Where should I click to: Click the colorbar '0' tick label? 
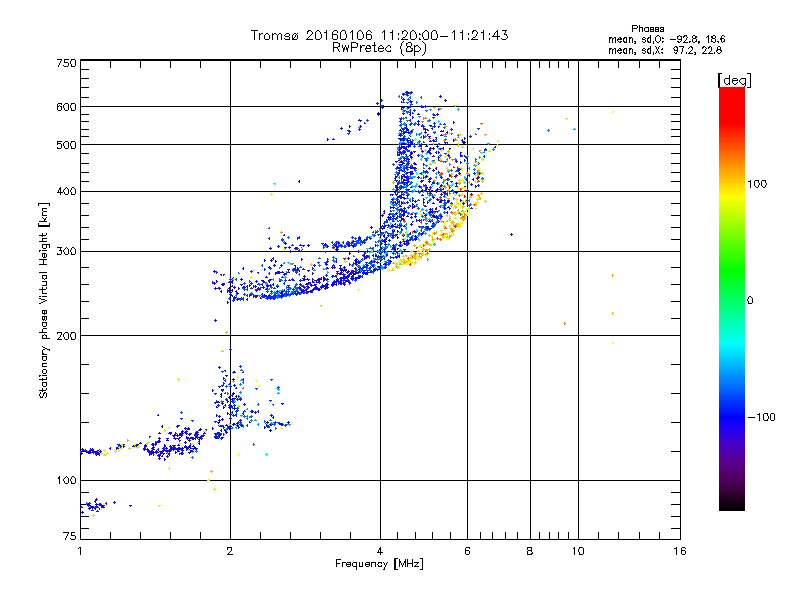(x=750, y=301)
